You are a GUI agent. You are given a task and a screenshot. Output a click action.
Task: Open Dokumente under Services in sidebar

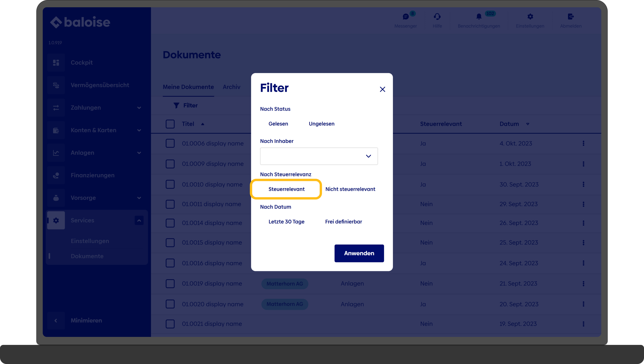point(87,256)
